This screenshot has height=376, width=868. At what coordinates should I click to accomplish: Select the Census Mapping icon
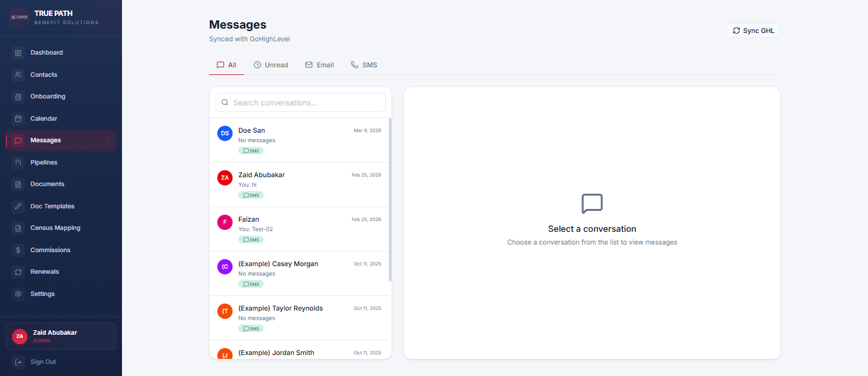click(18, 227)
